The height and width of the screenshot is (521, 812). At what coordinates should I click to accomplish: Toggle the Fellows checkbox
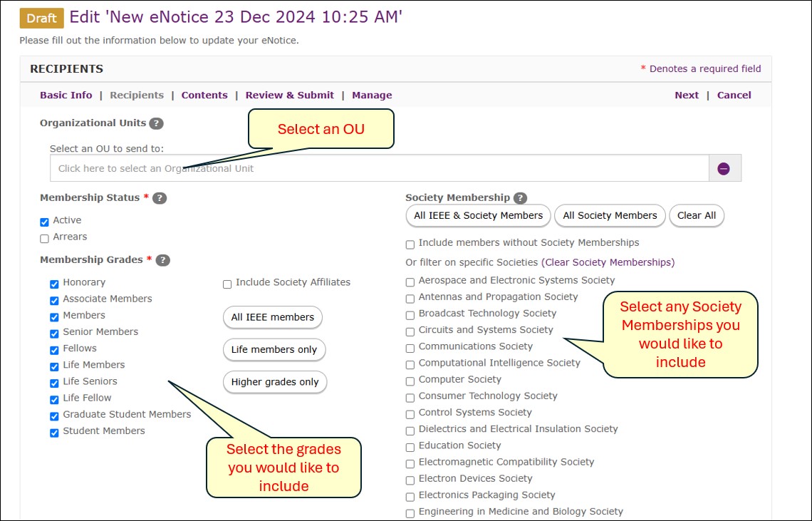click(54, 351)
